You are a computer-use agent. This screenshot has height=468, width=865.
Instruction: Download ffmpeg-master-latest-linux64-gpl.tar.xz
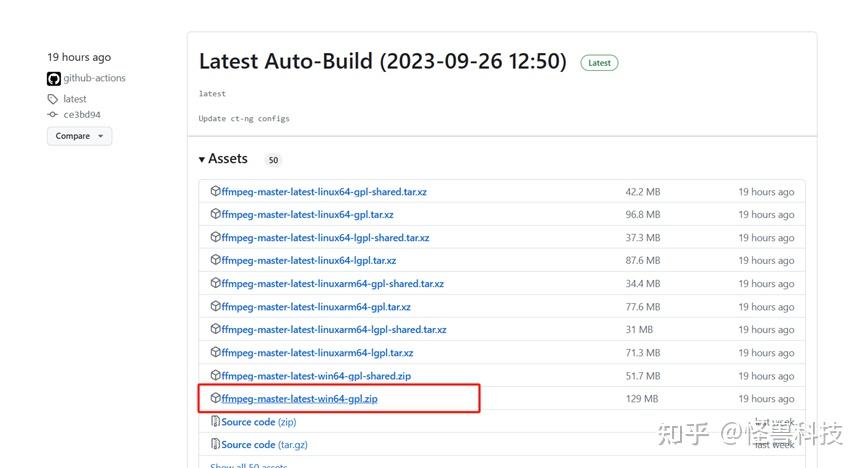pos(307,214)
